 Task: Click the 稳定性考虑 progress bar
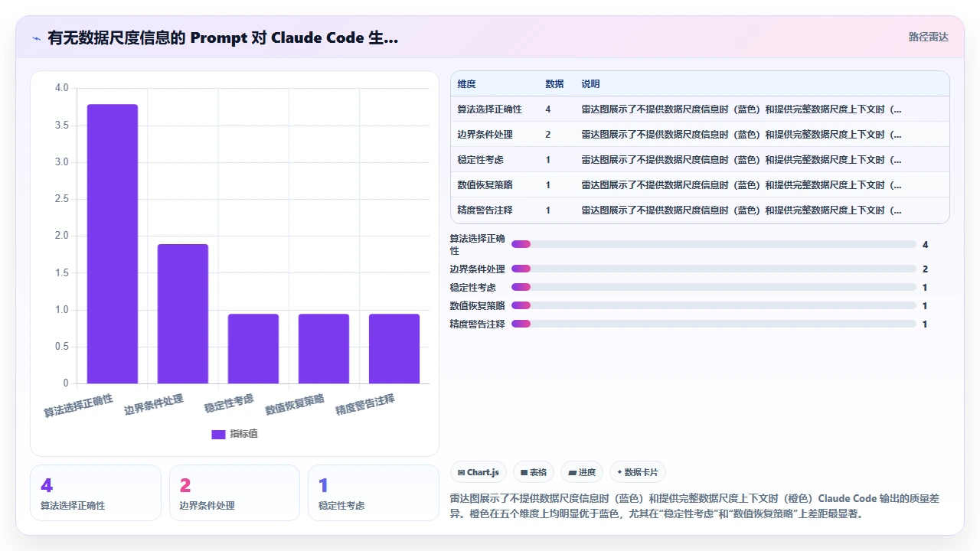(714, 288)
